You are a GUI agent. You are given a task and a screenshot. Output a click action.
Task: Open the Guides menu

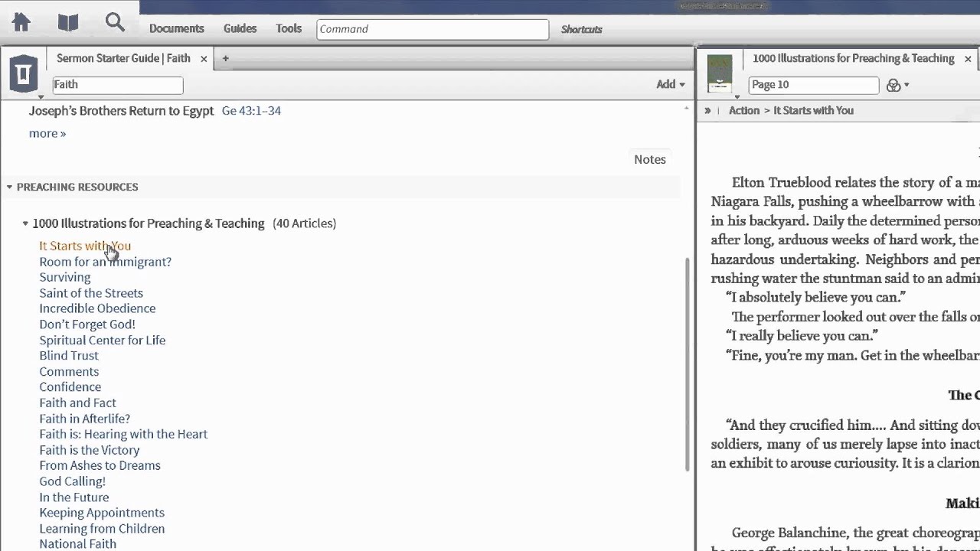240,28
